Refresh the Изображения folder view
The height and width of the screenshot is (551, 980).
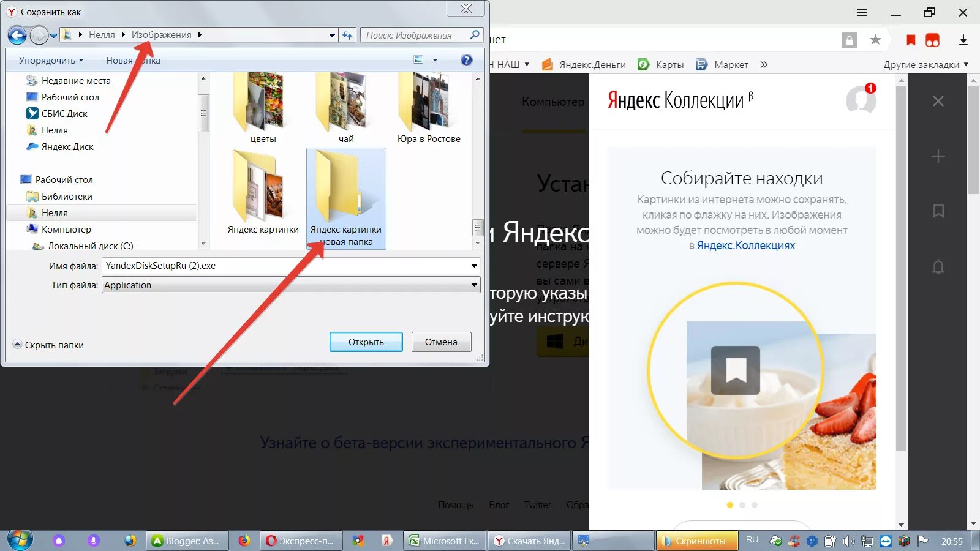pos(347,36)
